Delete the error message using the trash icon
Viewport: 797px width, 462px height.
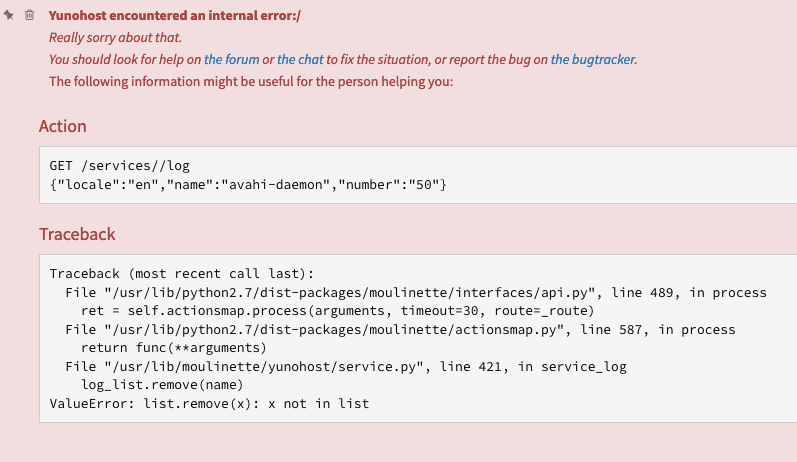point(29,15)
